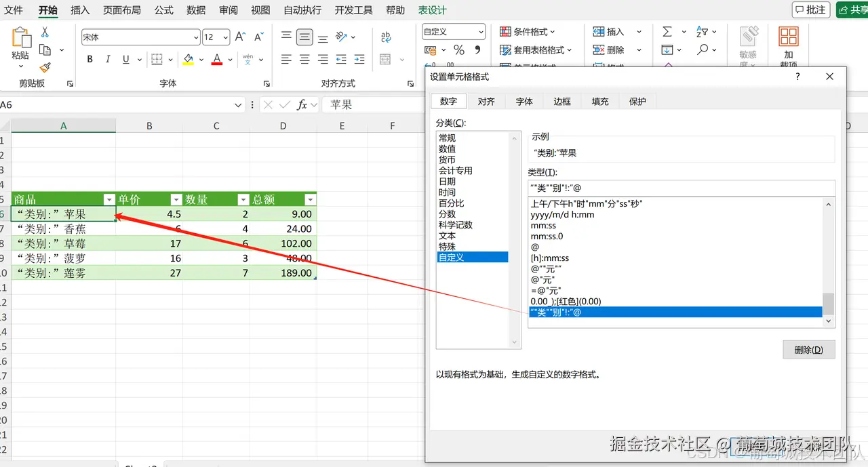Click the 批注 button

coord(811,9)
